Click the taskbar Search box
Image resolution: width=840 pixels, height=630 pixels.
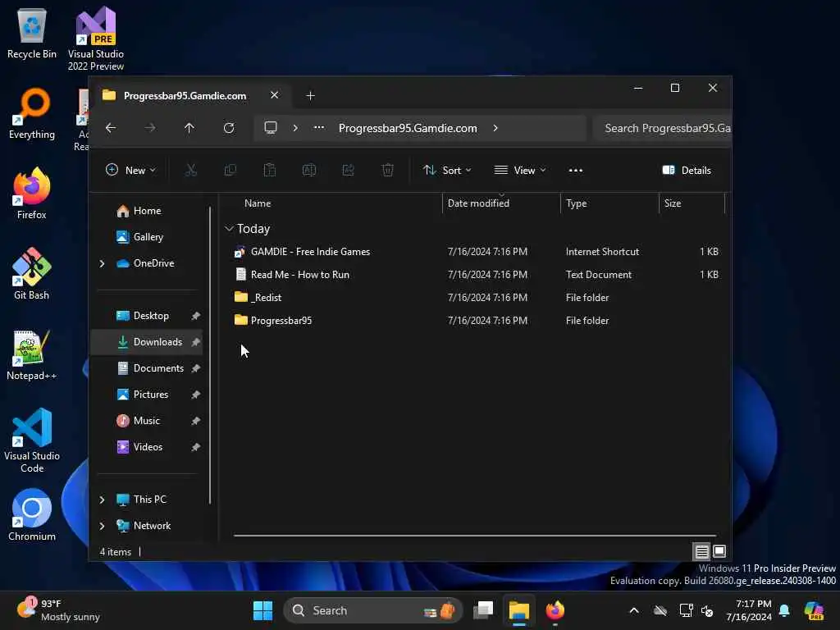373,610
